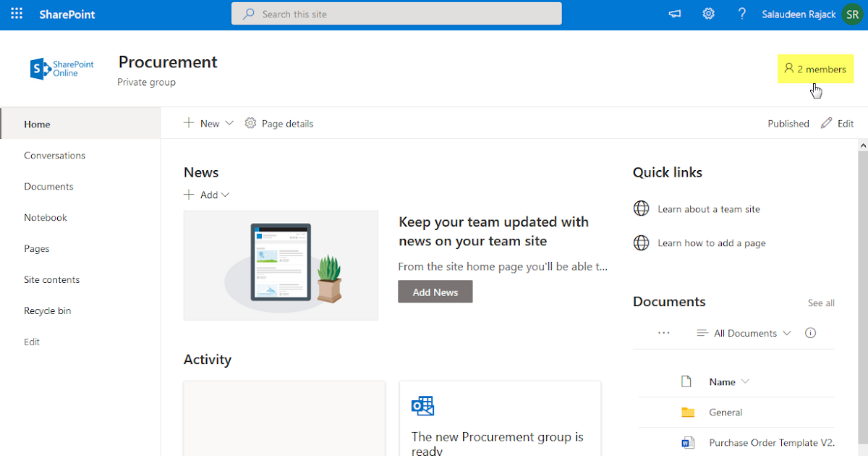Click inside the Search this site box
The image size is (868, 456).
[x=396, y=14]
